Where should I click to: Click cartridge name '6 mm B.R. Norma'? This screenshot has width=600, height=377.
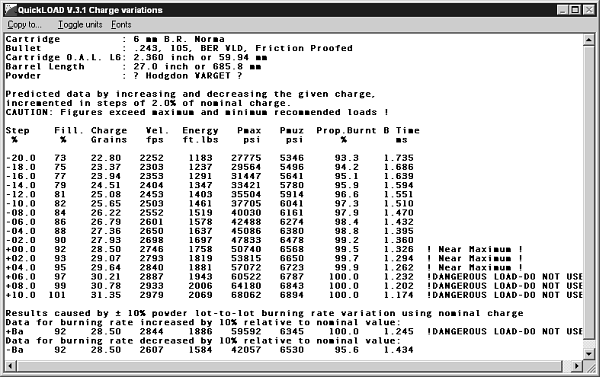[x=179, y=39]
